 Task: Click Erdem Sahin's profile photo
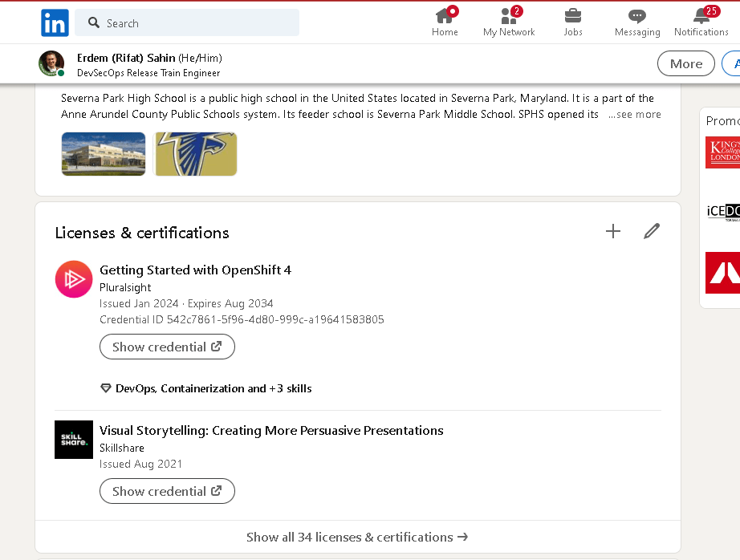pyautogui.click(x=51, y=63)
